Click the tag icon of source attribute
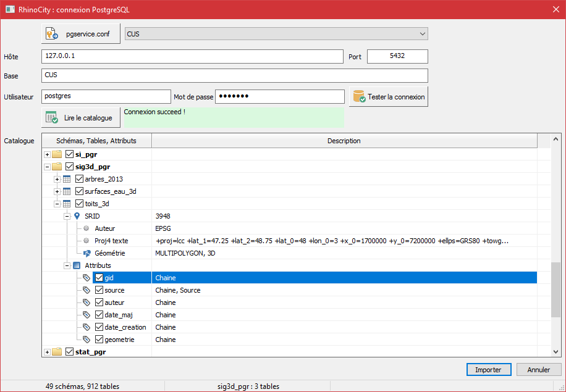The height and width of the screenshot is (392, 566). (87, 290)
